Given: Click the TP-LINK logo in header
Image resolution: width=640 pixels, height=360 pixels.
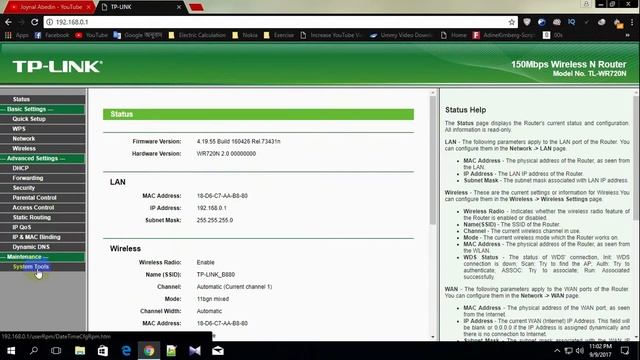Looking at the screenshot, I should point(57,66).
